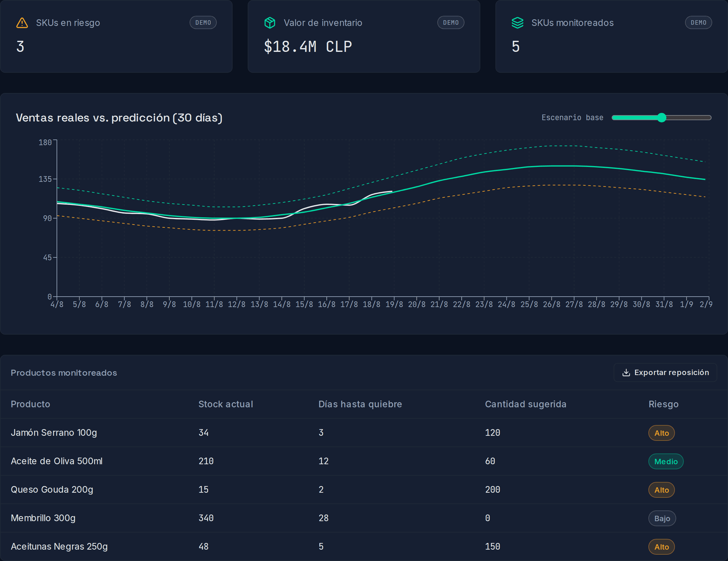Screen dimensions: 728x561
Task: Click the Cantidad sugerida column header
Action: pyautogui.click(x=525, y=404)
